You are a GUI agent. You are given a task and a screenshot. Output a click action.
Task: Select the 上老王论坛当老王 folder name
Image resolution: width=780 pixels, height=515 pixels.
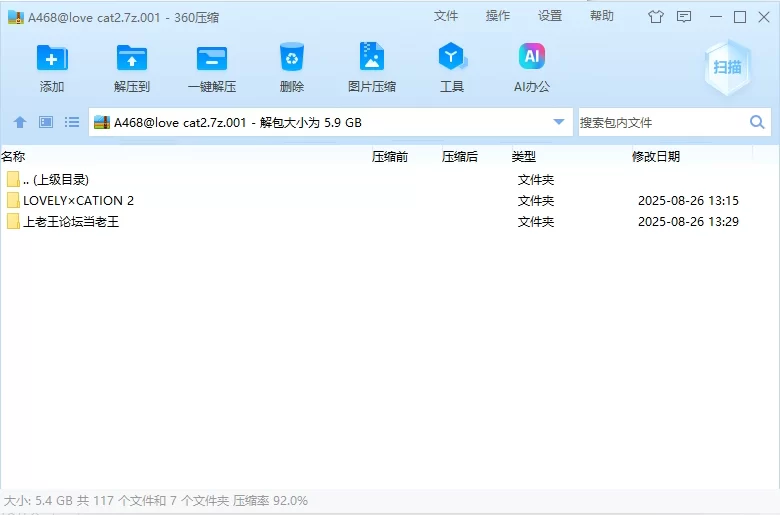(x=71, y=221)
